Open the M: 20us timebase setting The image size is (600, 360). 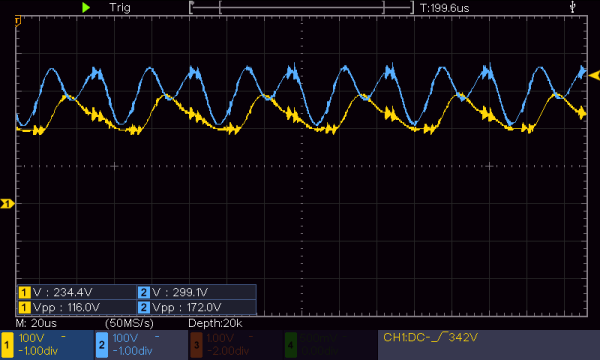point(36,323)
